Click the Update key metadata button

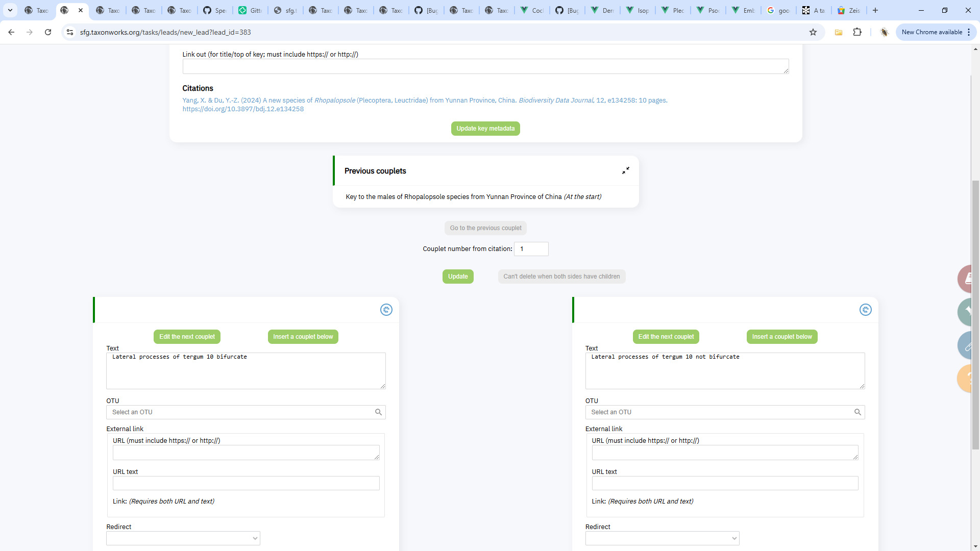coord(485,129)
